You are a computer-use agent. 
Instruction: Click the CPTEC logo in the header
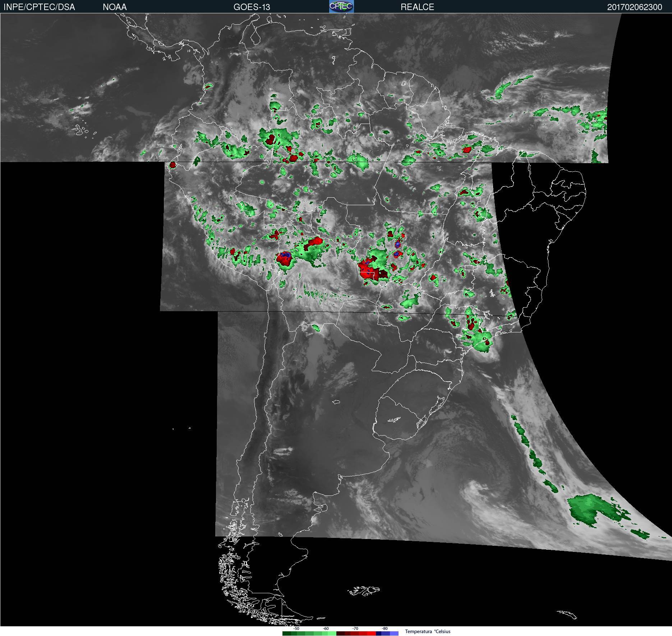341,6
